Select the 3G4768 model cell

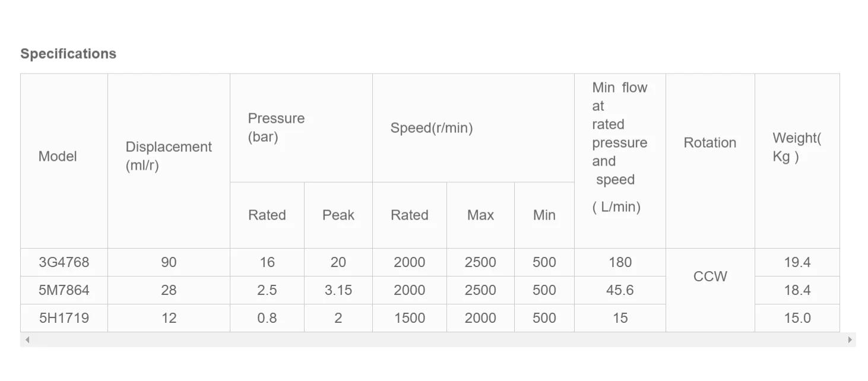pyautogui.click(x=64, y=262)
